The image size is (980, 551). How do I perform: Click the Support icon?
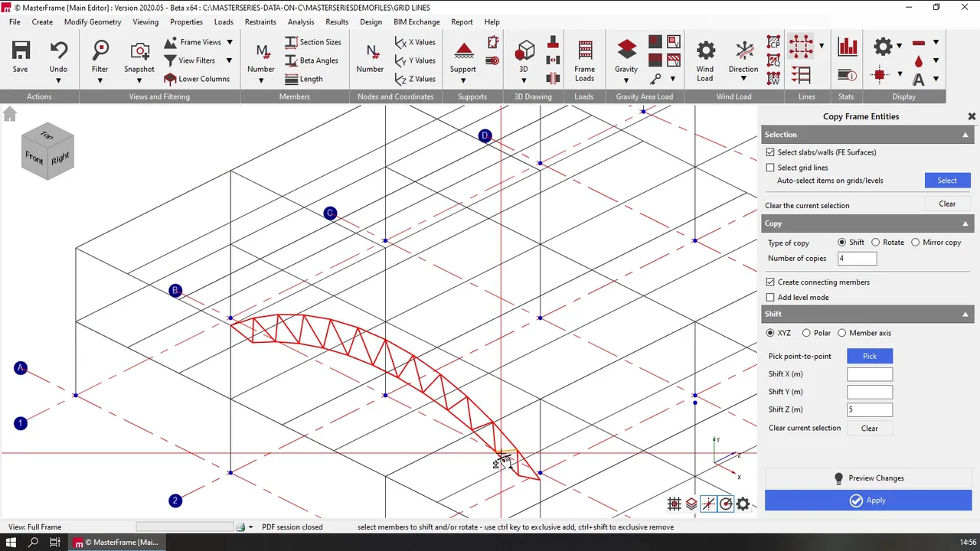click(463, 51)
